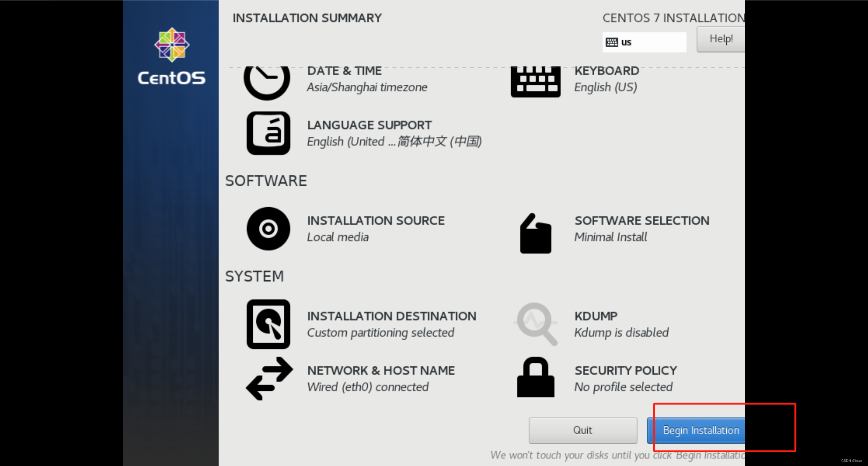868x466 pixels.
Task: Select DATE & TIME heading
Action: point(344,71)
